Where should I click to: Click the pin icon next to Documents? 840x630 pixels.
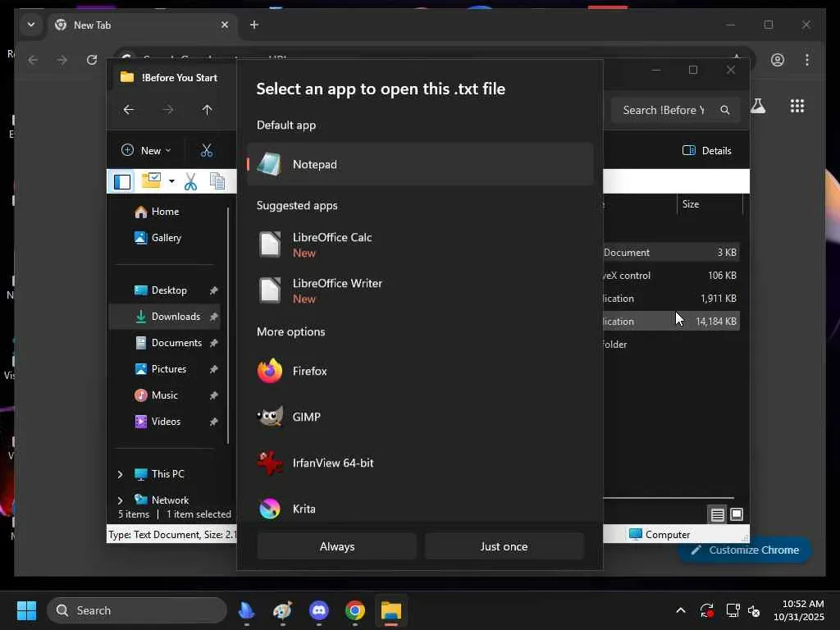213,343
